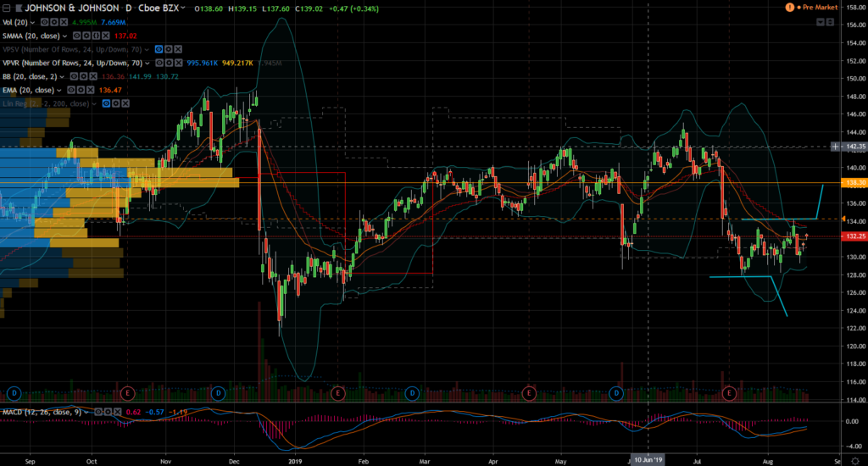
Task: Remove the MACD indicator
Action: point(117,412)
